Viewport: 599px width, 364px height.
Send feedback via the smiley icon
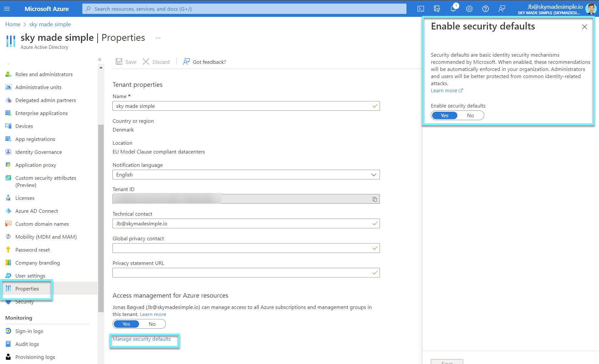pyautogui.click(x=501, y=9)
